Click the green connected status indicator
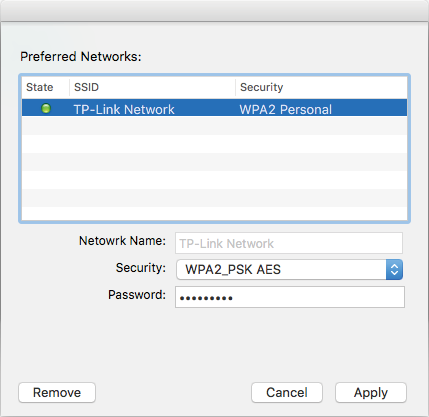Screen dimensions: 429x417 [46, 108]
